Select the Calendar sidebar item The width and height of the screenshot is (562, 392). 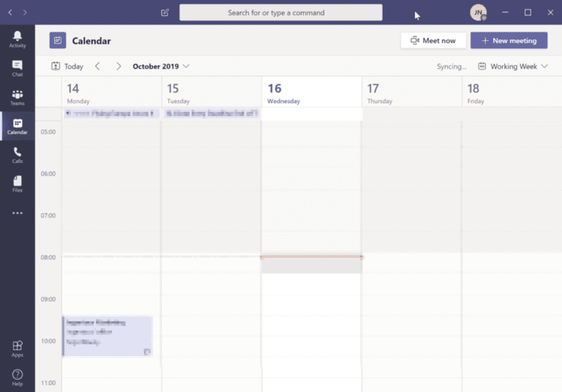[x=18, y=127]
